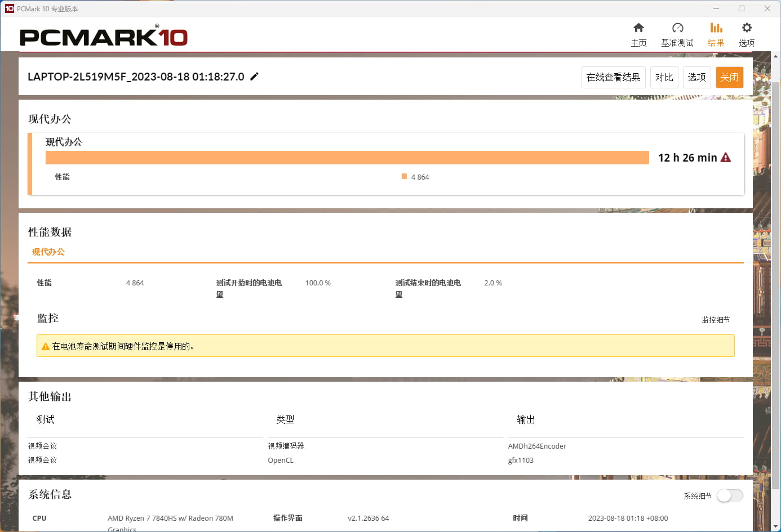Click the result name LAPTOP-2L519M5F_2023-08-18 01:18:27.0
Viewport: 781px width, 532px height.
click(136, 77)
